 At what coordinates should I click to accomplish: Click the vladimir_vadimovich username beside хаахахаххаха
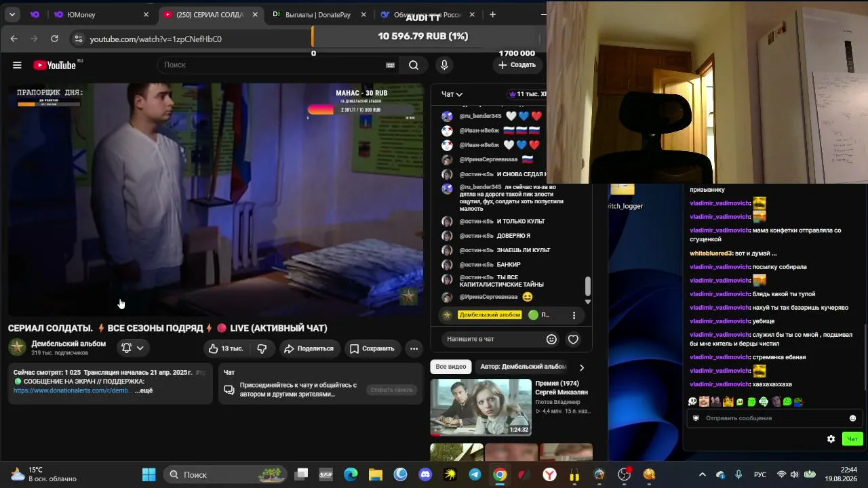[x=719, y=384]
